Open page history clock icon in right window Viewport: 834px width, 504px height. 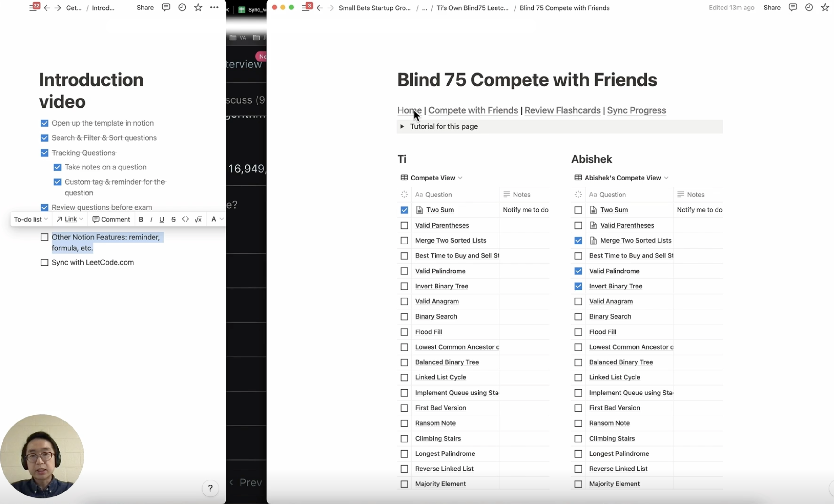[x=809, y=8]
